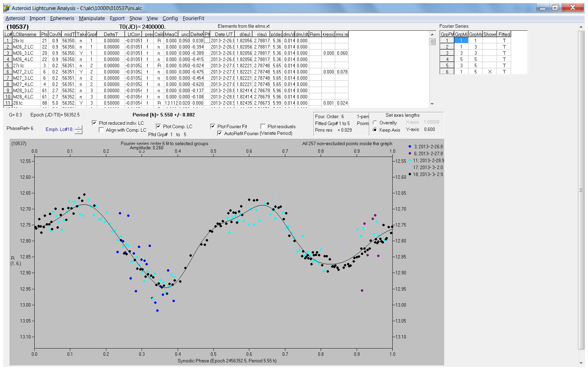Click legend entry 6; 2013-2-27.8

tap(426, 153)
